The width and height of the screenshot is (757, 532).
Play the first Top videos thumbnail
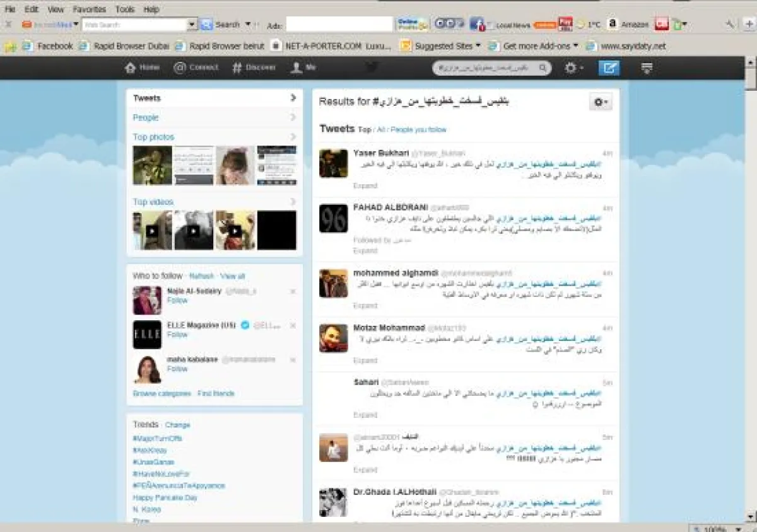(152, 231)
